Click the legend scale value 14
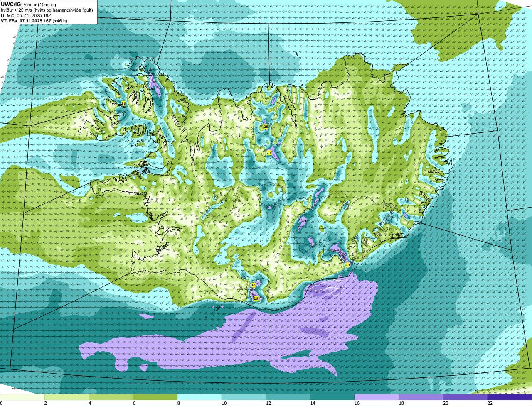This screenshot has height=406, width=532. pyautogui.click(x=313, y=403)
